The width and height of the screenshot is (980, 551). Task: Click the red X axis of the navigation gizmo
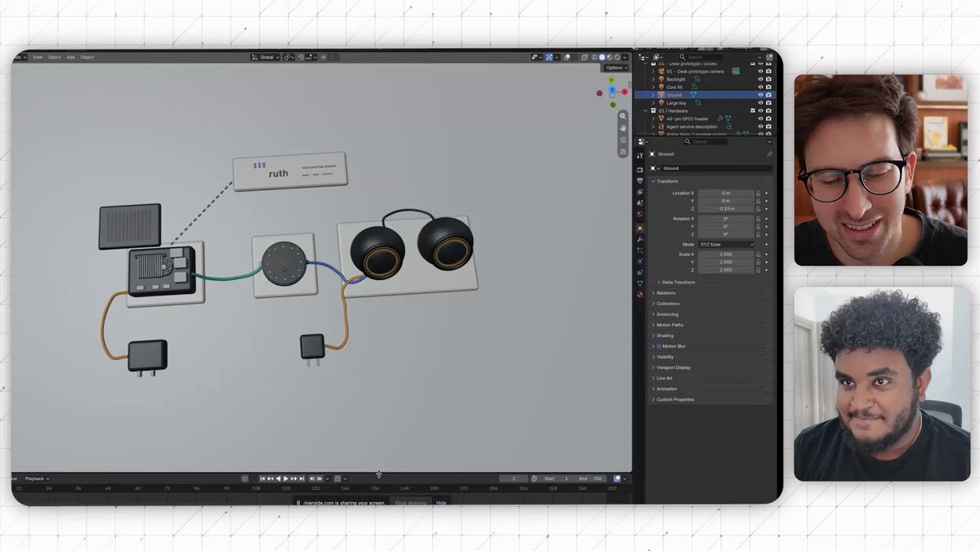point(625,91)
